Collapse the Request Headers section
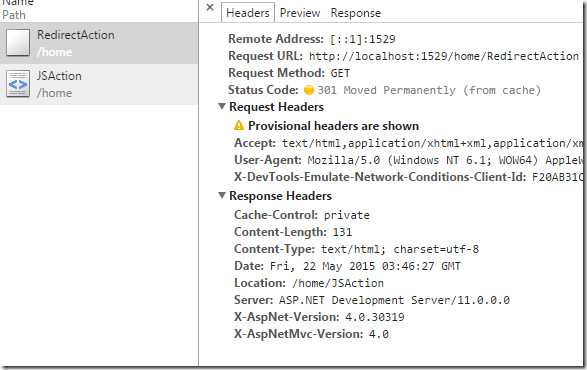 (x=222, y=106)
